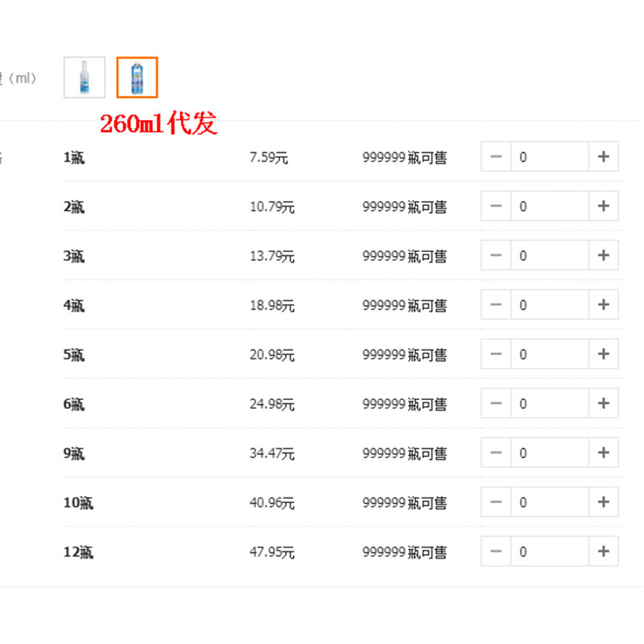
Task: Increment quantity for 10瓶 option
Action: pos(604,502)
